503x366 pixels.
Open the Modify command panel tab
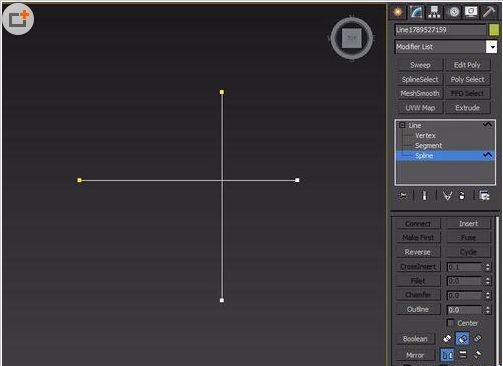pyautogui.click(x=416, y=12)
